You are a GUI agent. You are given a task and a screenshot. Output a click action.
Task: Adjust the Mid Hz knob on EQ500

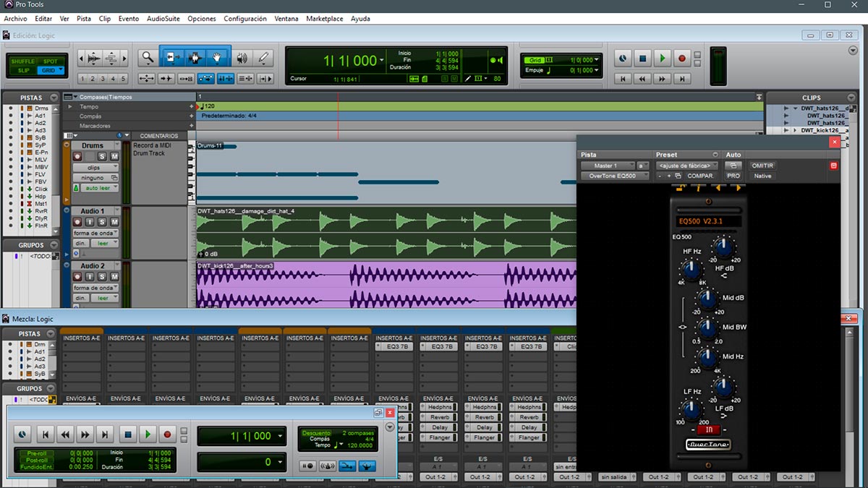(707, 357)
